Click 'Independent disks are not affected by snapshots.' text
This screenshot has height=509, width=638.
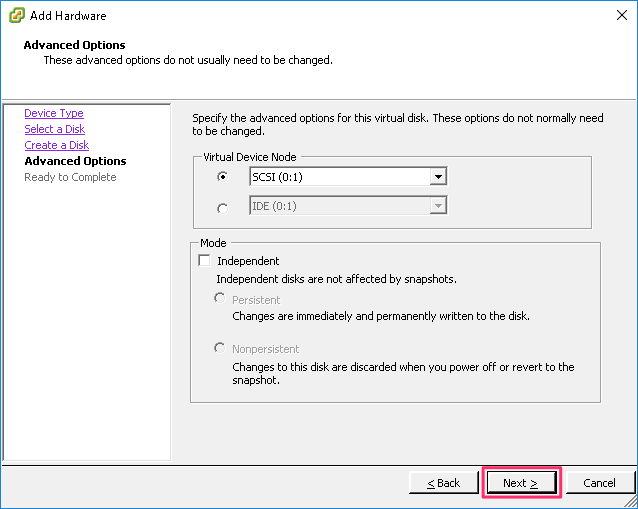click(x=336, y=279)
